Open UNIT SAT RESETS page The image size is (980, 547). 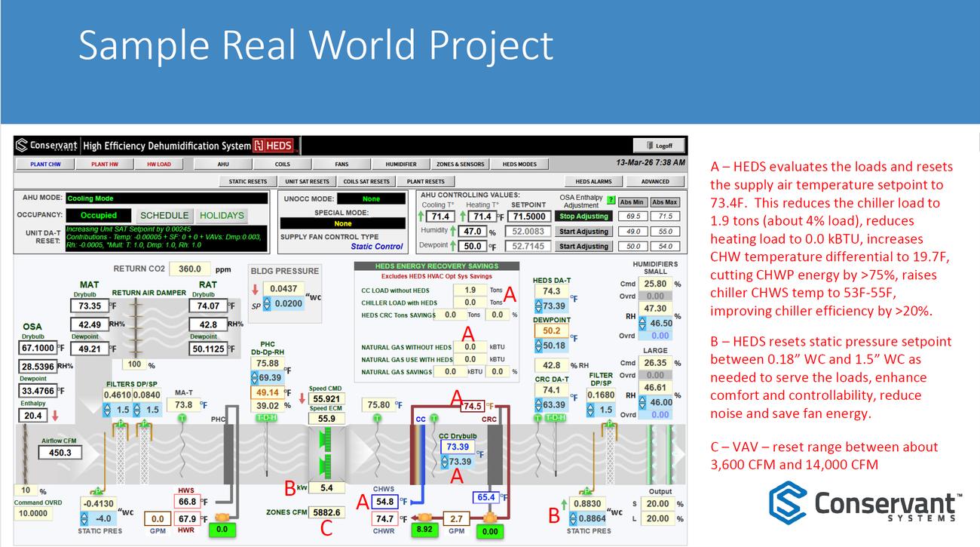click(307, 181)
